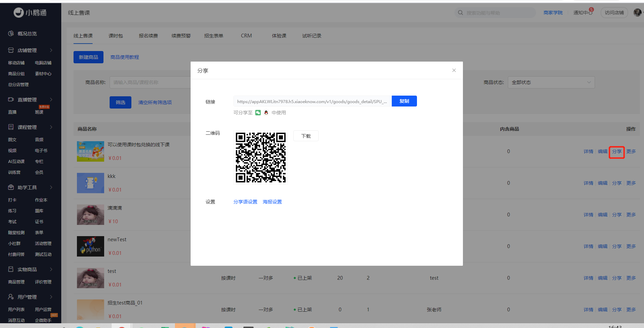Open the 商家学院 link
The width and height of the screenshot is (644, 328).
(553, 13)
